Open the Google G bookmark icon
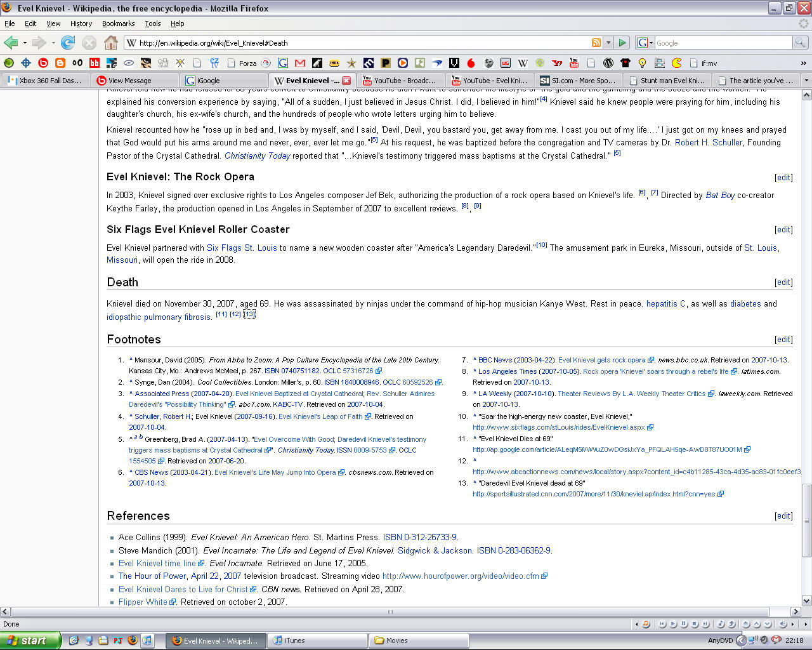Viewport: 812px width, 650px height. click(x=283, y=63)
